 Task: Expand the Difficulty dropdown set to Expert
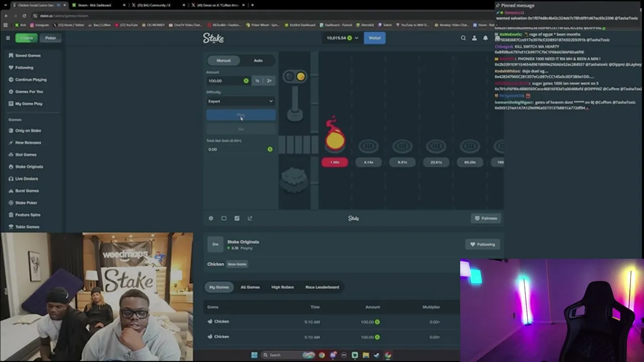coord(241,101)
